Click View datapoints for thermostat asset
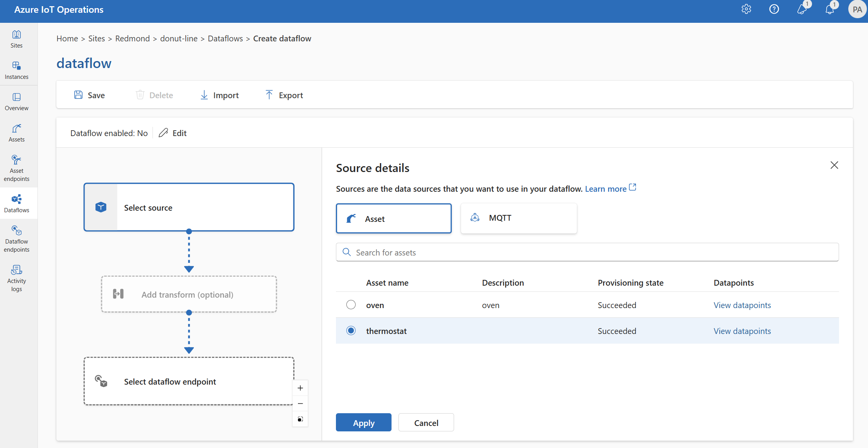The image size is (868, 448). tap(742, 330)
